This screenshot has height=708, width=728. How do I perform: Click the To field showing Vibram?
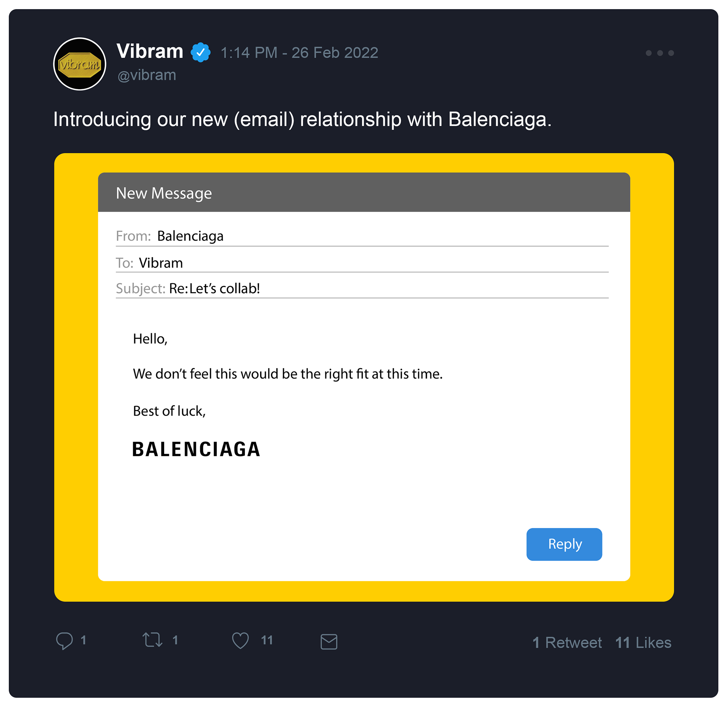pyautogui.click(x=161, y=263)
